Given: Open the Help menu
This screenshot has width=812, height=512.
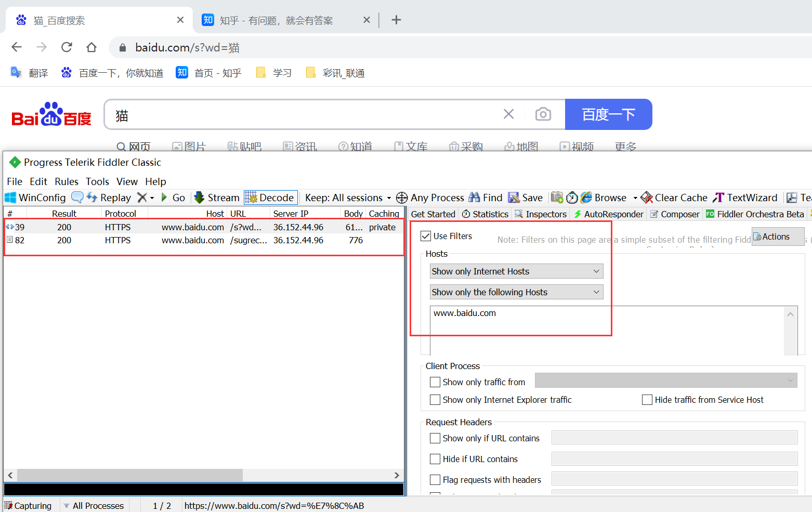Looking at the screenshot, I should click(x=155, y=181).
